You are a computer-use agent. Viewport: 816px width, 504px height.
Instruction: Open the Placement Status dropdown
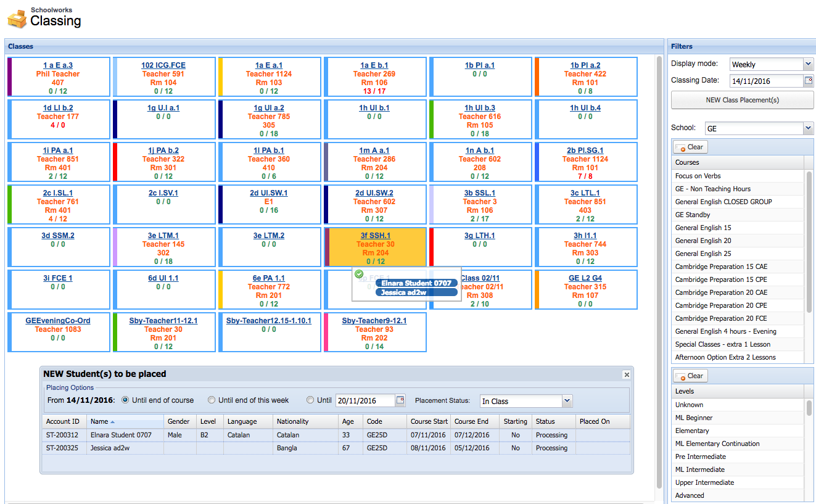[567, 400]
